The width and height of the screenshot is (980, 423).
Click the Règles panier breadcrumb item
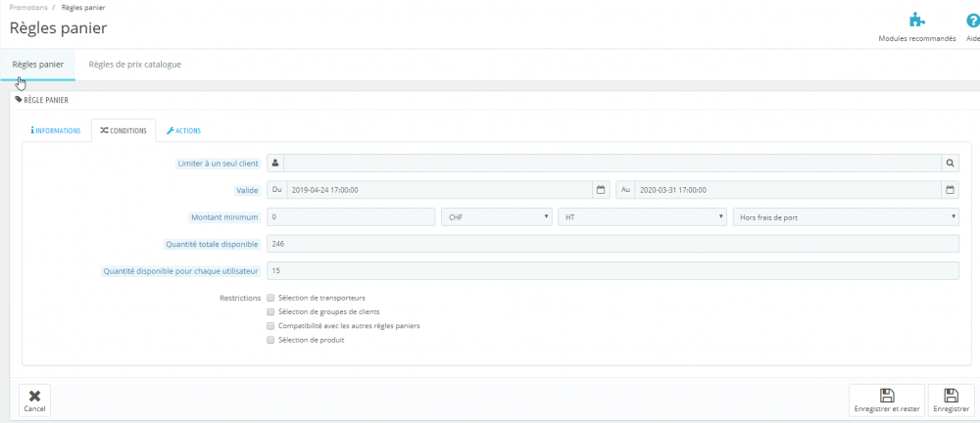click(83, 8)
